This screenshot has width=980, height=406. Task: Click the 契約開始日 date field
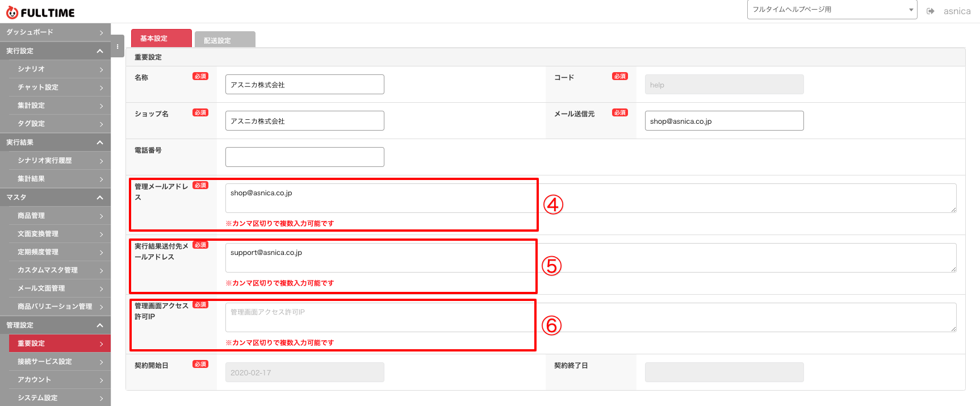(x=305, y=372)
